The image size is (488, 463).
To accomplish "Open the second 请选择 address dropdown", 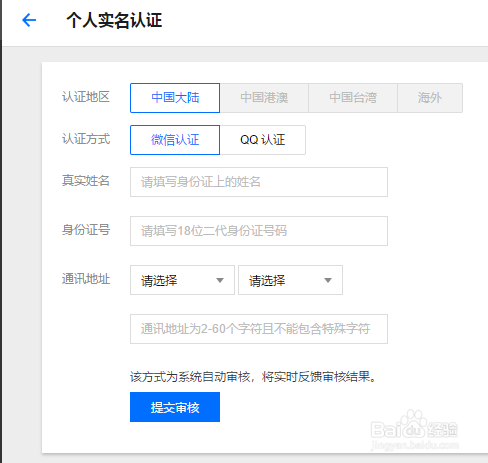I will coord(290,280).
